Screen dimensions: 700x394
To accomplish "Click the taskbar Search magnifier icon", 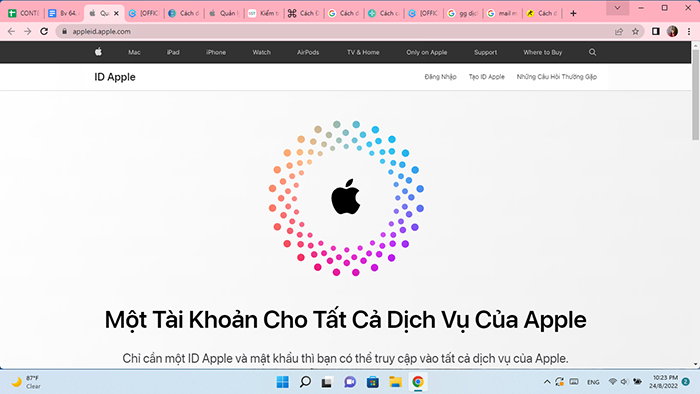I will (305, 382).
